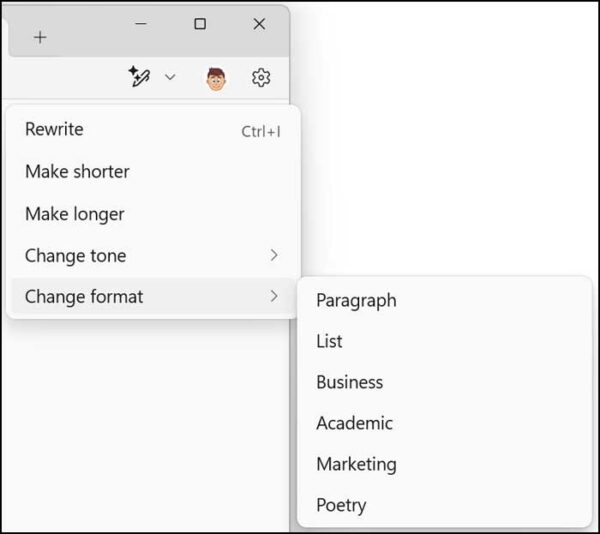This screenshot has width=600, height=534.
Task: Pick the Academic format option
Action: [x=354, y=423]
